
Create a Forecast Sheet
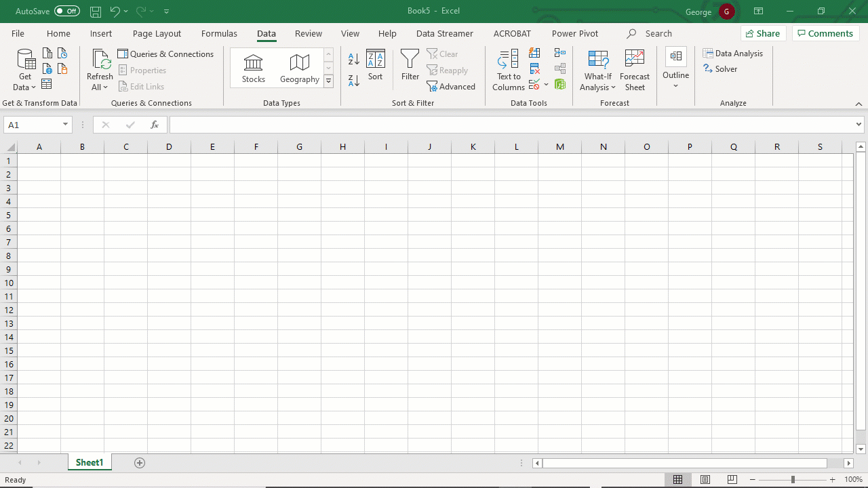635,70
